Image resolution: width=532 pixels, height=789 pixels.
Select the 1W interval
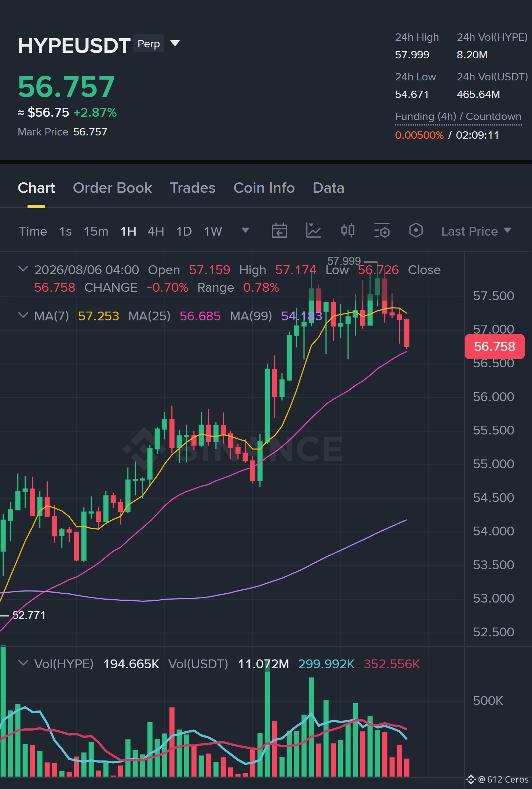(213, 231)
